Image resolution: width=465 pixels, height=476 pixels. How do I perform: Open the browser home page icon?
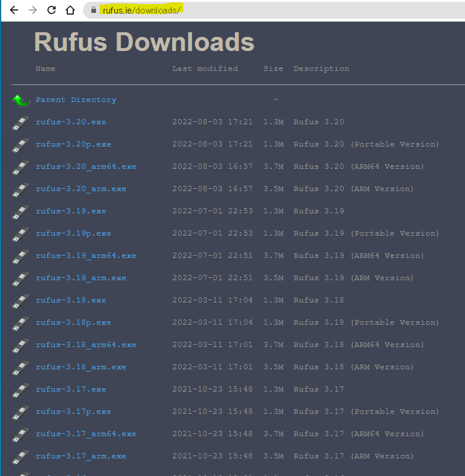click(x=70, y=11)
